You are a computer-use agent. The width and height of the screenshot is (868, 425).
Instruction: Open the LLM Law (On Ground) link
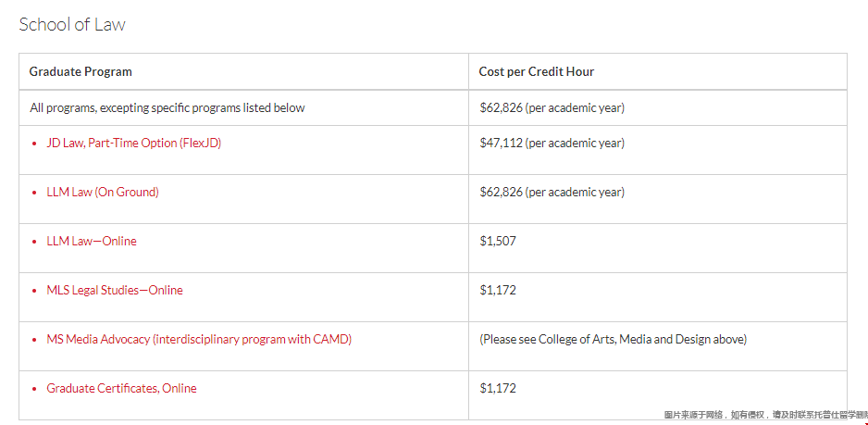pos(103,193)
